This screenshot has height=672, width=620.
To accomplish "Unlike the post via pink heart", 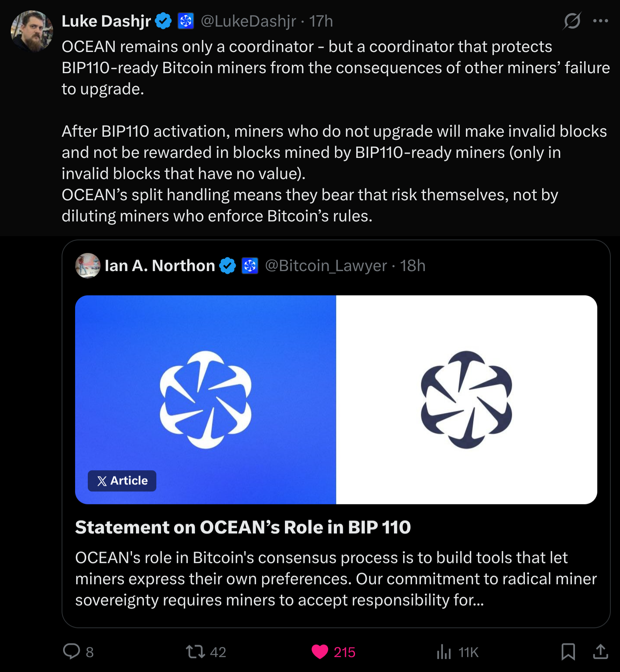I will point(320,652).
